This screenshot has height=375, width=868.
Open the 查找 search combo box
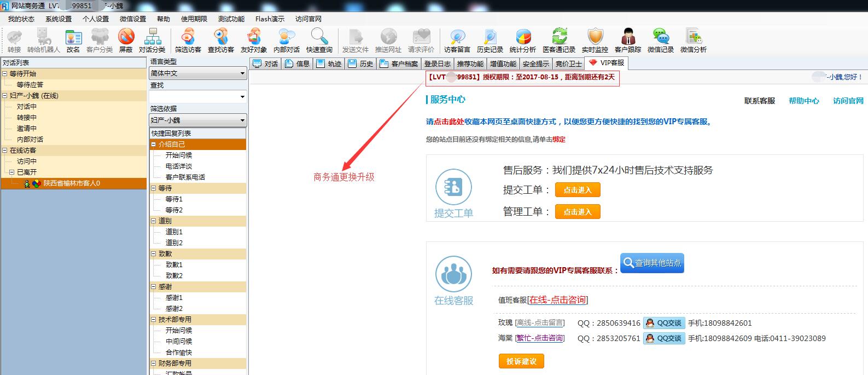pos(197,96)
